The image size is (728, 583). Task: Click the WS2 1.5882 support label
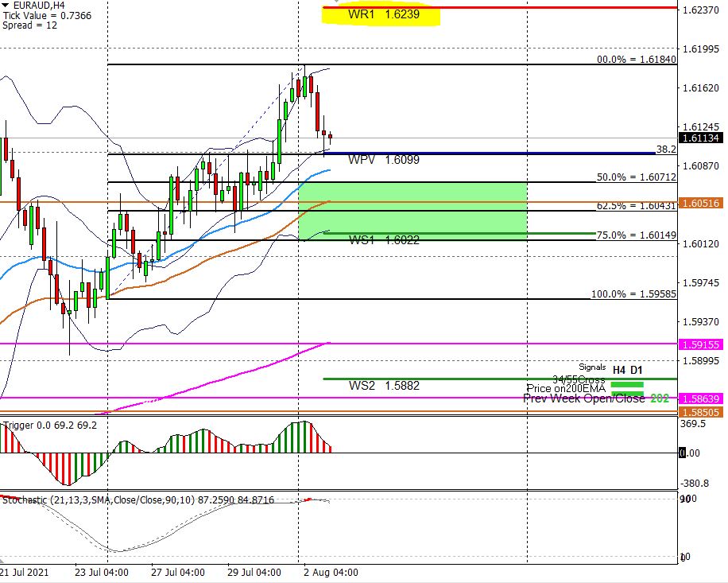pos(384,386)
